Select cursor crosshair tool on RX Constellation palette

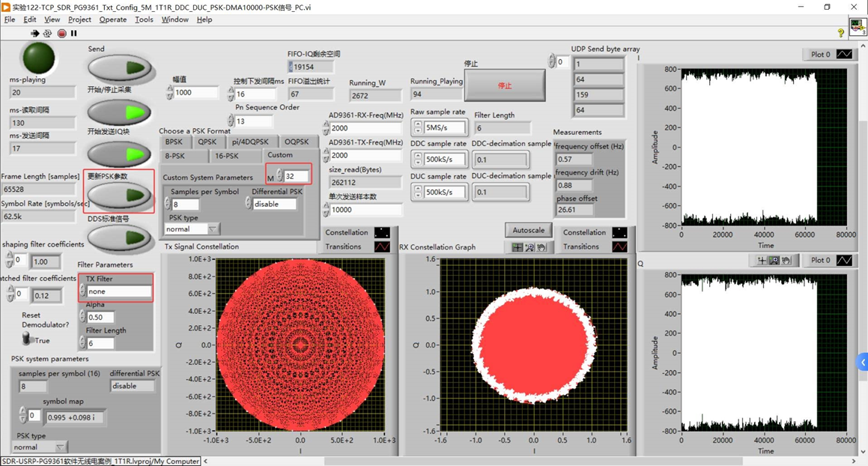click(x=517, y=247)
